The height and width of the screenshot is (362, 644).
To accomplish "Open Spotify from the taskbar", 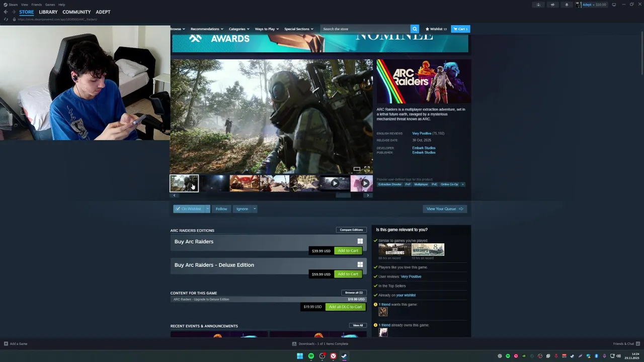I will pos(311,356).
